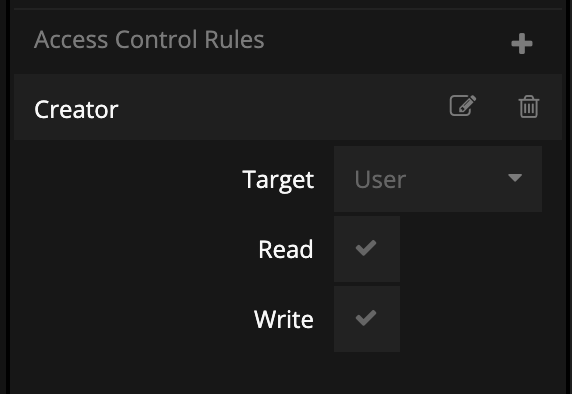
Task: Toggle the Write permission checkbox
Action: (367, 319)
